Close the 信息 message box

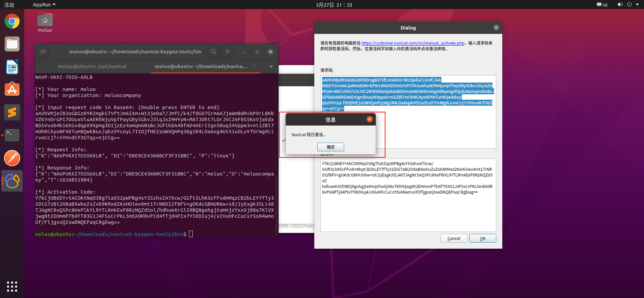[x=370, y=119]
